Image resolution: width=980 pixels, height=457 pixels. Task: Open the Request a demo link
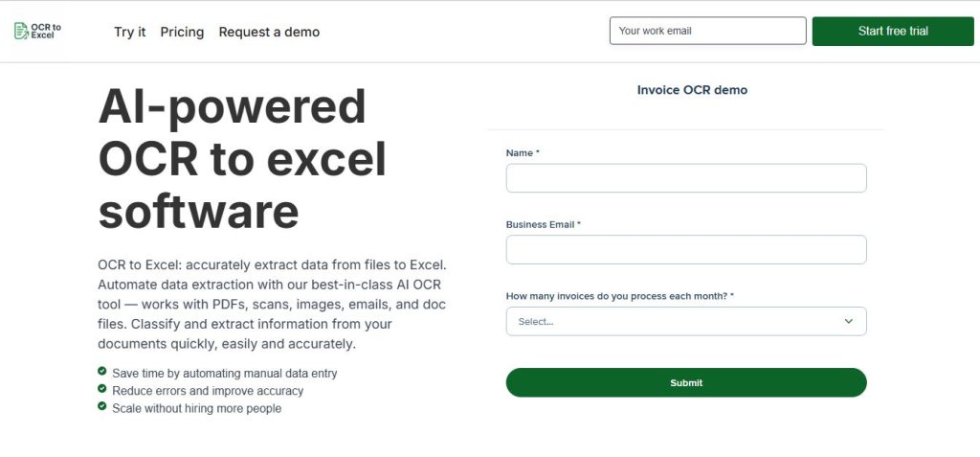[269, 32]
